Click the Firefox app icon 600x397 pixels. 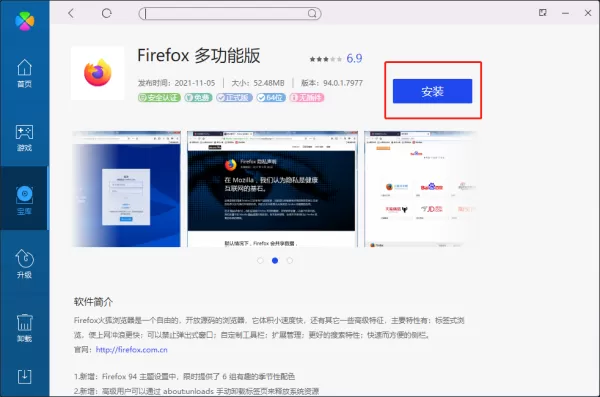tap(98, 73)
